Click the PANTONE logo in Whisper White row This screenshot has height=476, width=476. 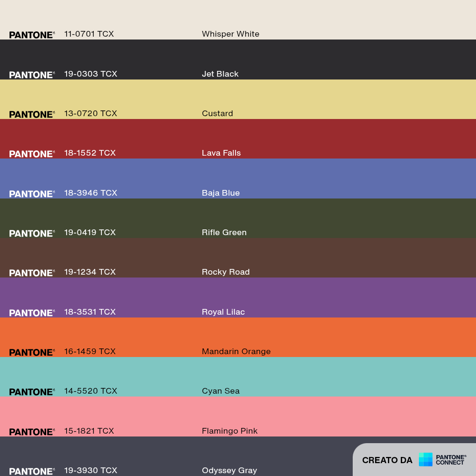click(x=32, y=35)
